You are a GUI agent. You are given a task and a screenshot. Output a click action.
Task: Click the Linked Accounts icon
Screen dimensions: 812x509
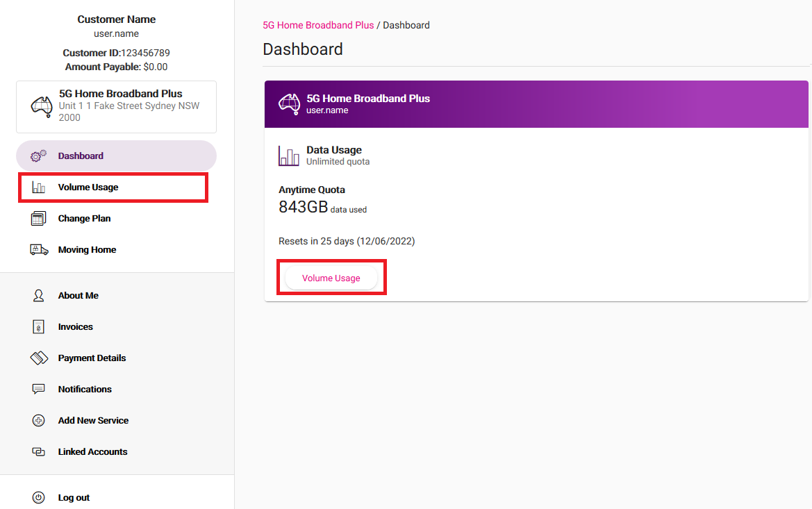(38, 452)
